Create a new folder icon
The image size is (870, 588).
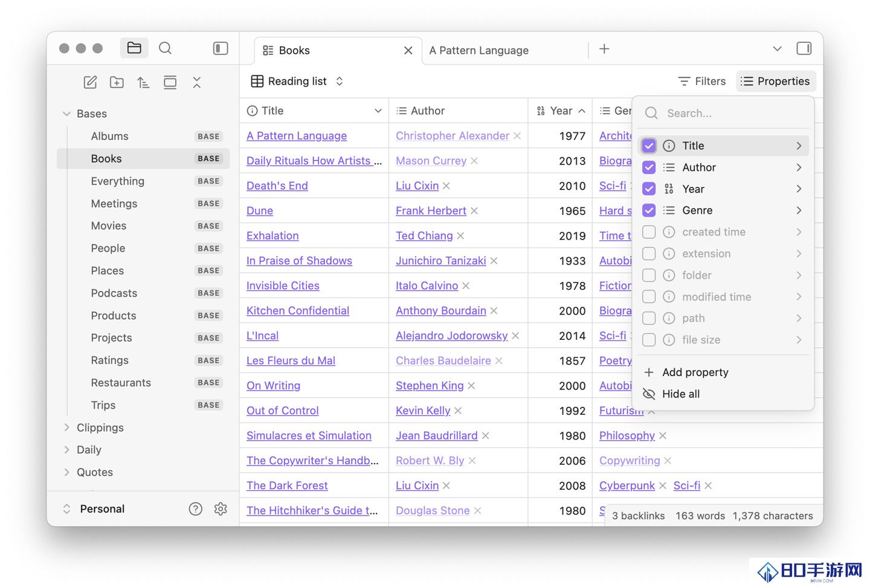[117, 82]
